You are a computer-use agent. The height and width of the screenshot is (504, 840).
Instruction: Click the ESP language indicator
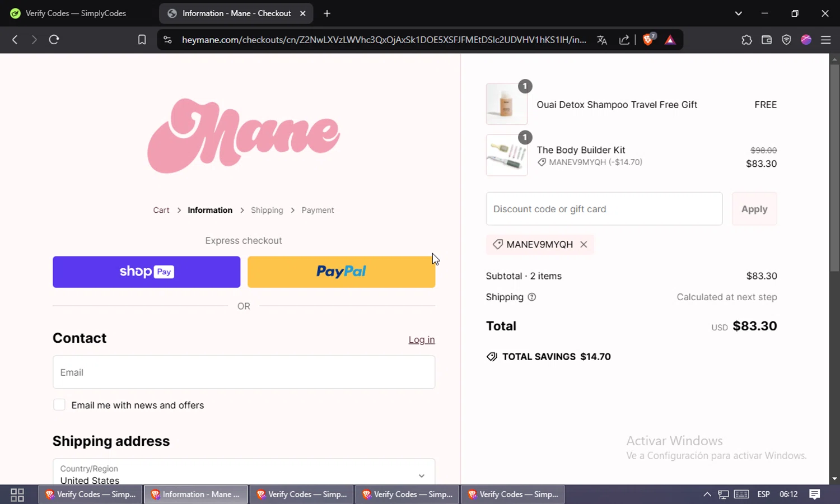click(x=763, y=494)
